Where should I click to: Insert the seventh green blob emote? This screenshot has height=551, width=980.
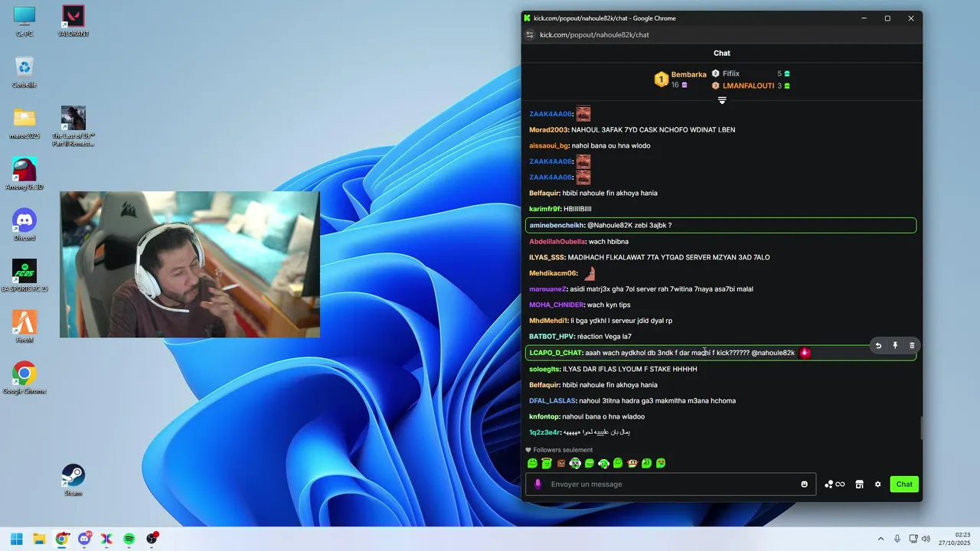coord(618,463)
